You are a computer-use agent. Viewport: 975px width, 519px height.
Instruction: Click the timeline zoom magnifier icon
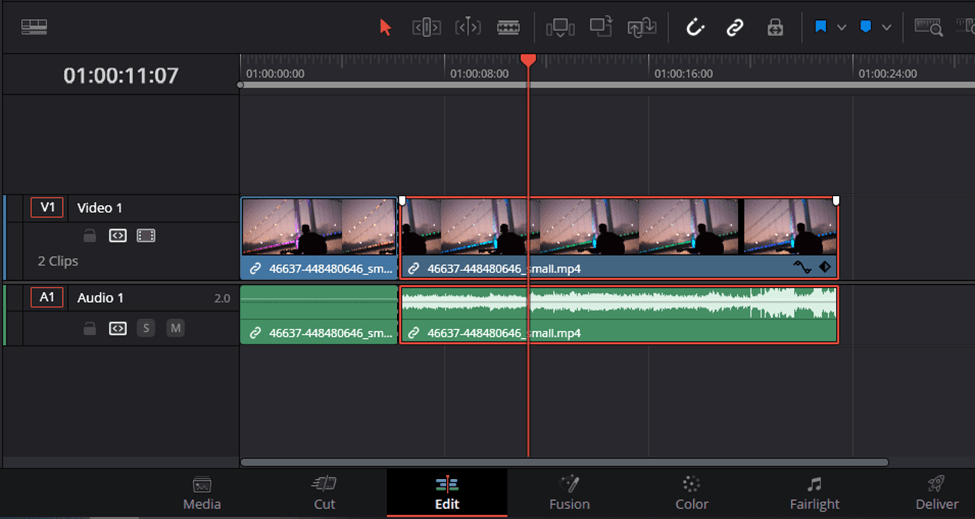tap(928, 27)
